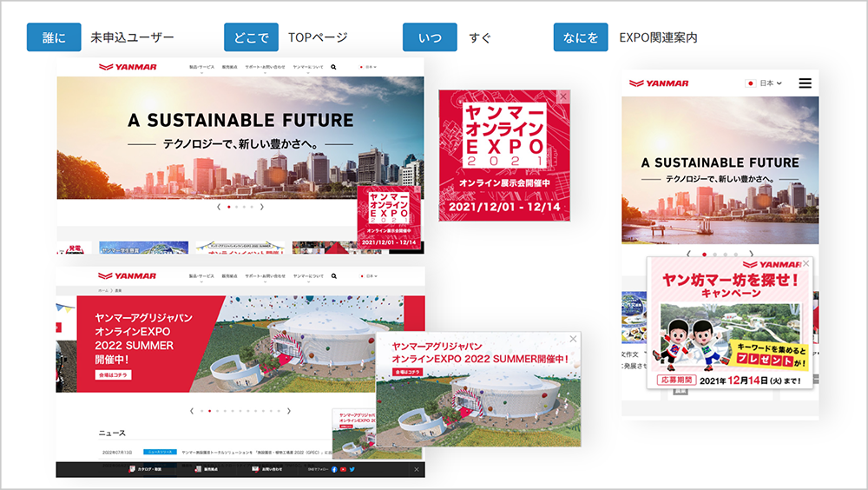Select the last dot in the lower desktop carousel
Viewport: 868px width, 490px height.
click(x=279, y=411)
